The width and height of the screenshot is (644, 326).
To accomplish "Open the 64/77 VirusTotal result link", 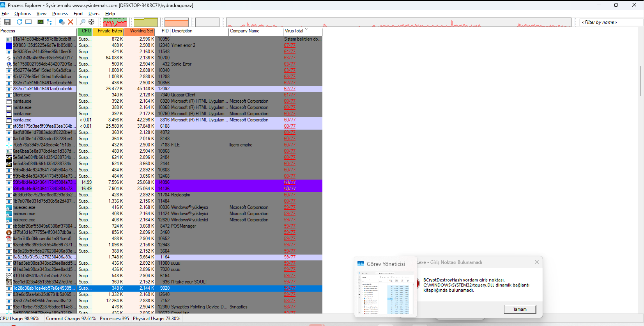I will point(290,52).
